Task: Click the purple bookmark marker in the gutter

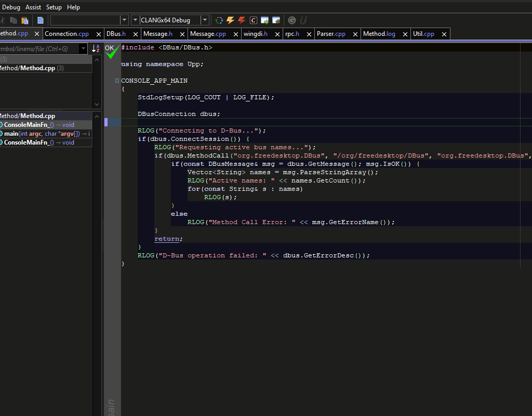Action: tap(106, 122)
